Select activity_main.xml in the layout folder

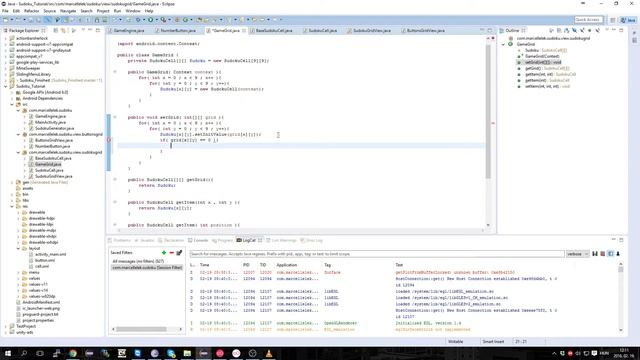click(50, 254)
